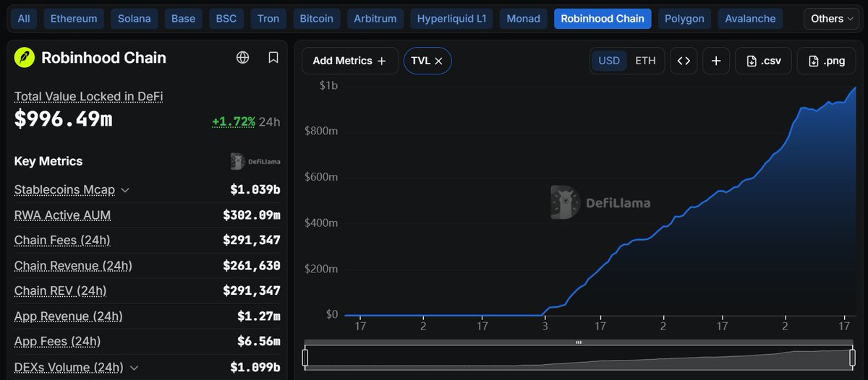Select the Hyperliquid L1 chain tab

(451, 19)
